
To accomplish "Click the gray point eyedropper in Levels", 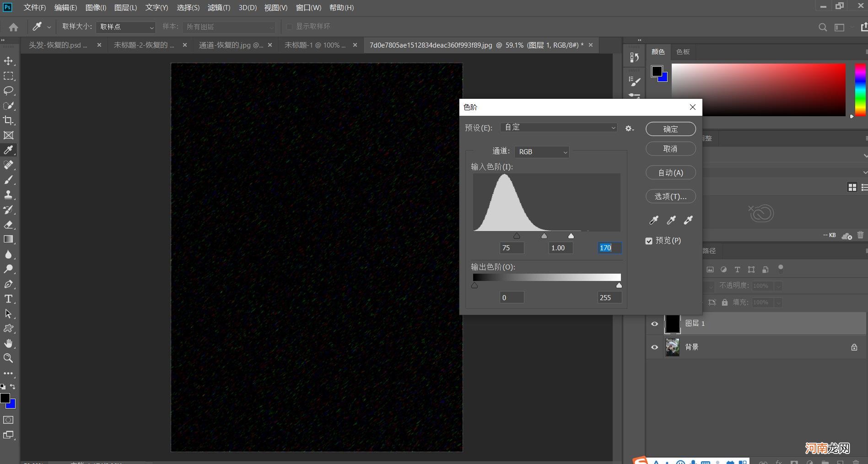I will [671, 220].
